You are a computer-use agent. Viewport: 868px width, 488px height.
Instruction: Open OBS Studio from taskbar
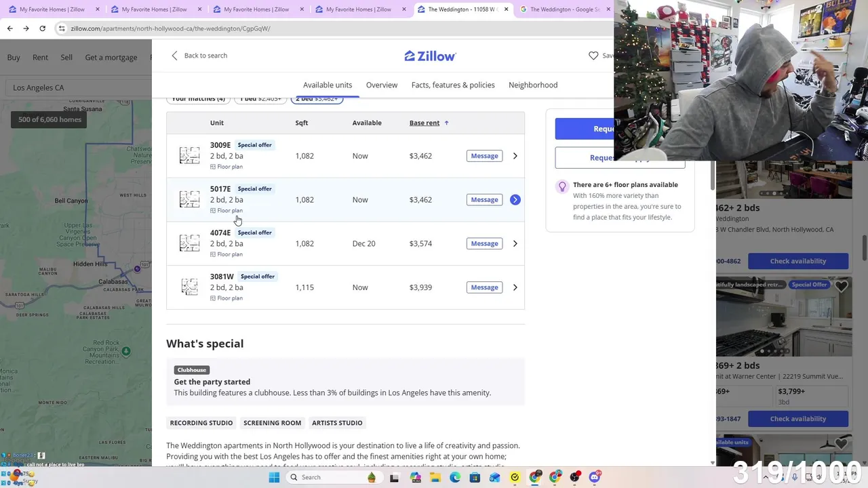(x=575, y=477)
